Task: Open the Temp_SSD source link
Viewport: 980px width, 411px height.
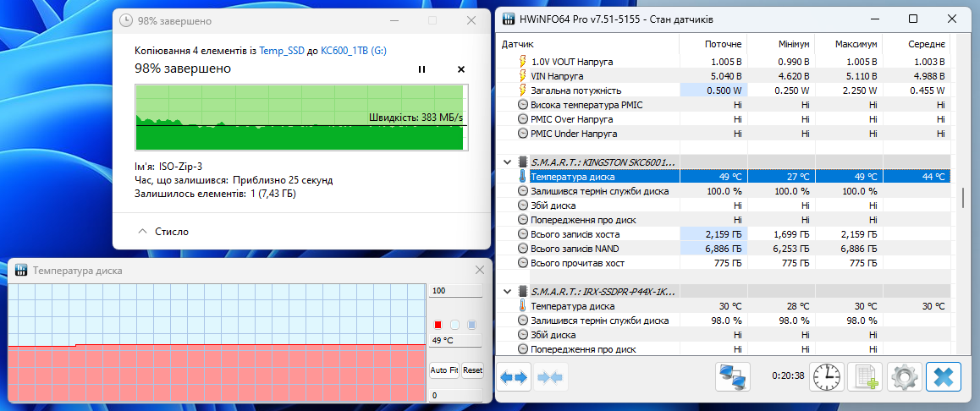Action: [282, 51]
